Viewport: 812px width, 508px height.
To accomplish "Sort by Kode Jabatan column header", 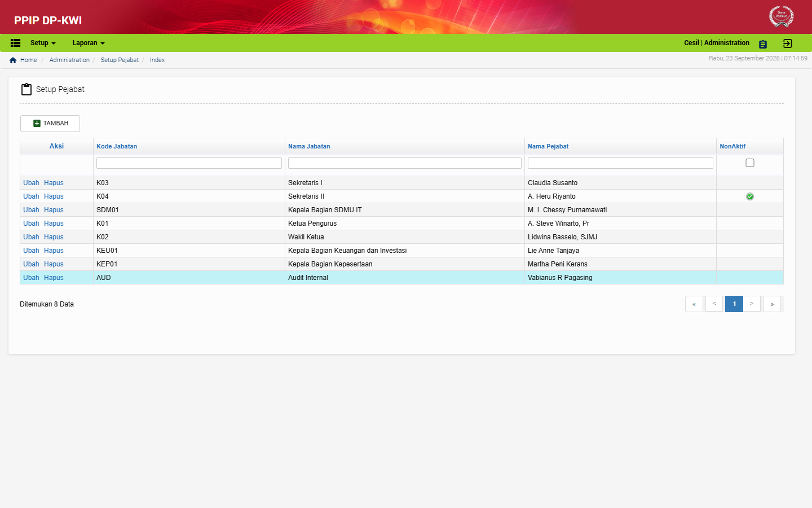I will click(x=117, y=146).
